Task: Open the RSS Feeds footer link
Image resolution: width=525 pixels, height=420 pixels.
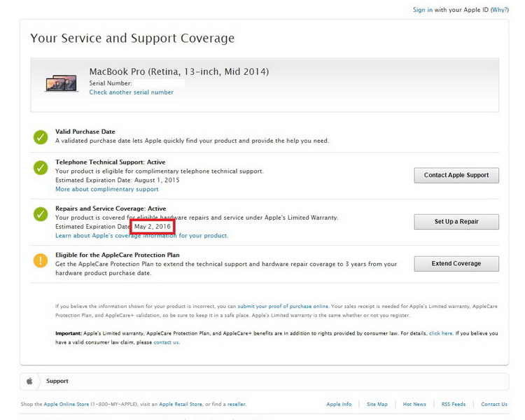Action: click(453, 405)
